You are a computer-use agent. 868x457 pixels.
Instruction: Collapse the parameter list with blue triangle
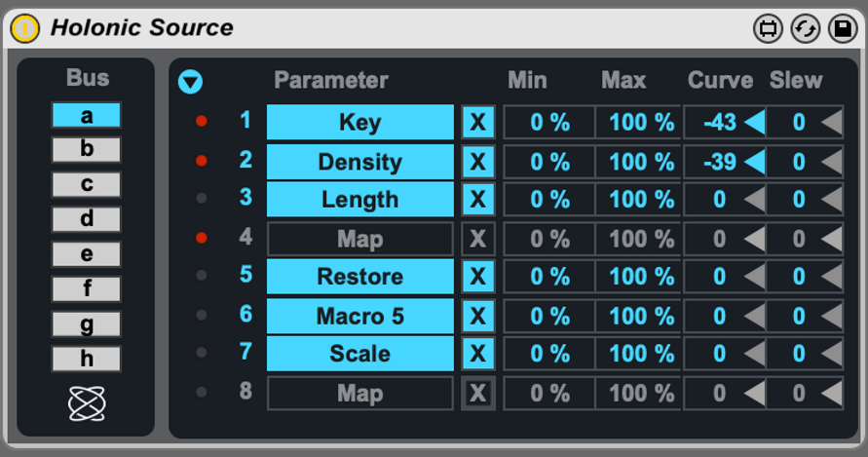pos(190,82)
